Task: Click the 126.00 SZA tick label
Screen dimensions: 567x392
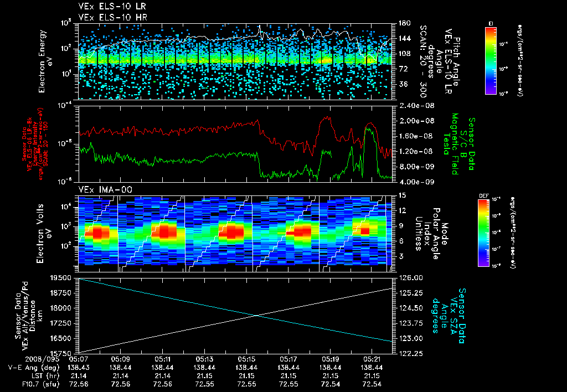Action: [410, 278]
